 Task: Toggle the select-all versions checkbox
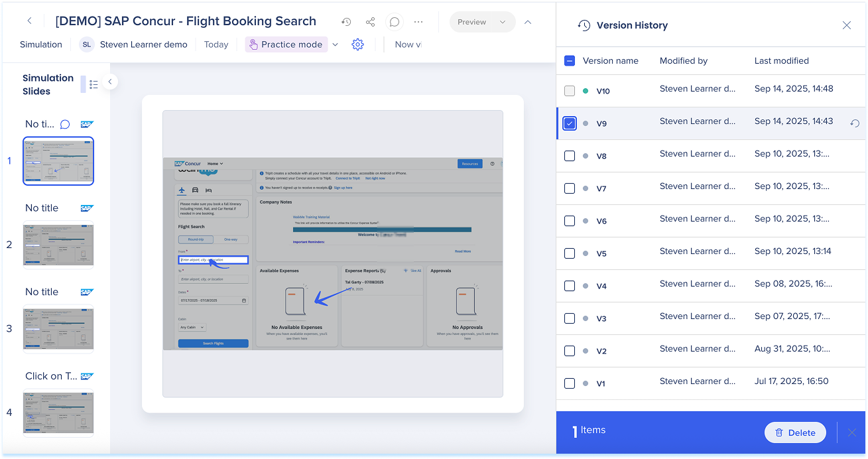(x=570, y=60)
